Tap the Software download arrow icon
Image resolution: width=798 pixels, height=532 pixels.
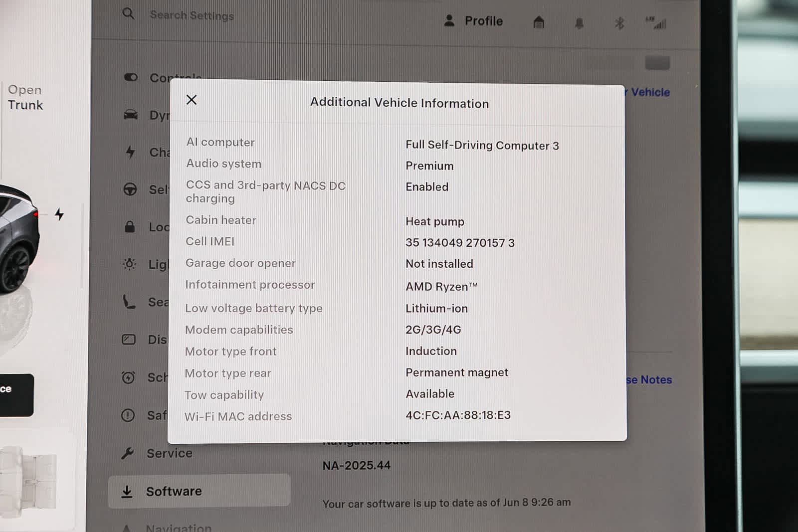[x=127, y=491]
